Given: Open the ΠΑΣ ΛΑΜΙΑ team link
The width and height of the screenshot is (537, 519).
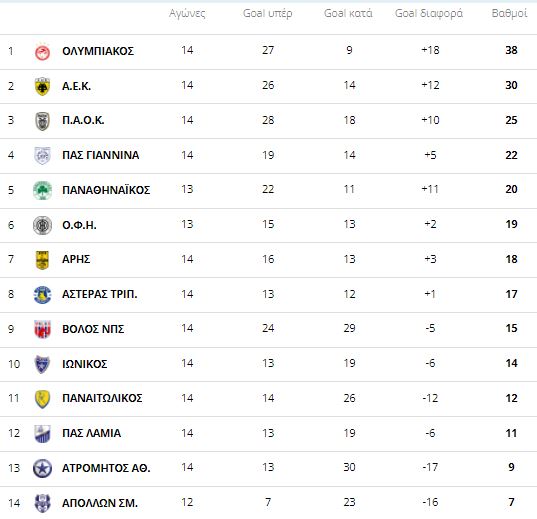Looking at the screenshot, I should [91, 433].
